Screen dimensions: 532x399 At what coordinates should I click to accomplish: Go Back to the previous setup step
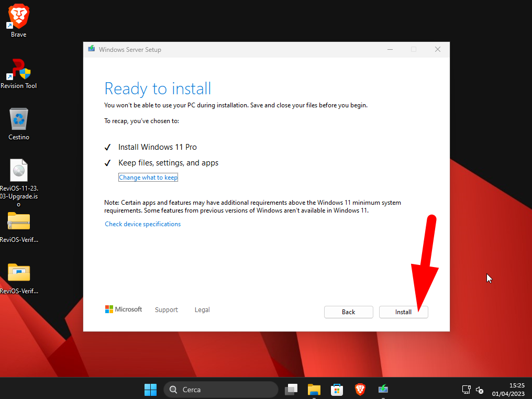click(348, 312)
